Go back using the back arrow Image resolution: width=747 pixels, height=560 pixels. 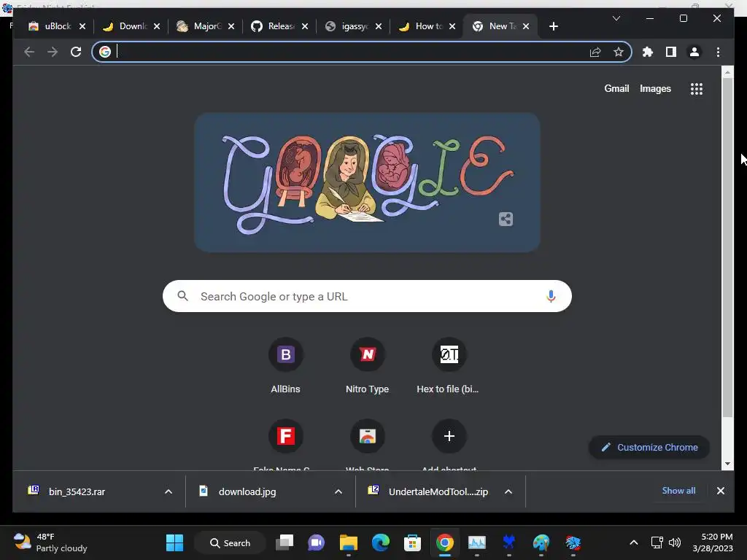[29, 52]
